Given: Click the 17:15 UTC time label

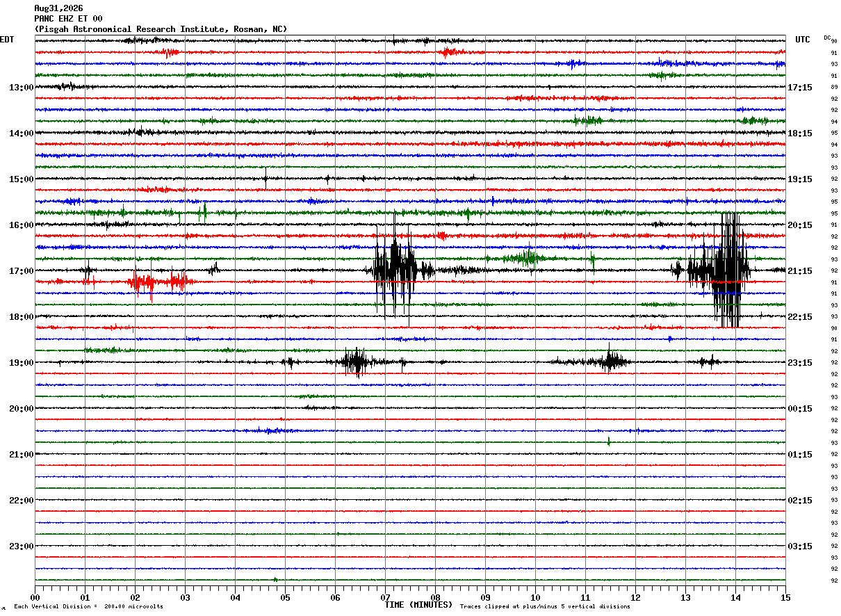Looking at the screenshot, I should coord(800,88).
